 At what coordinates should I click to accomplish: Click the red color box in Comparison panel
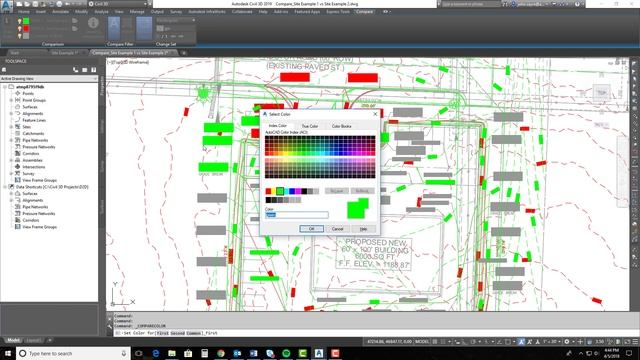26,29
